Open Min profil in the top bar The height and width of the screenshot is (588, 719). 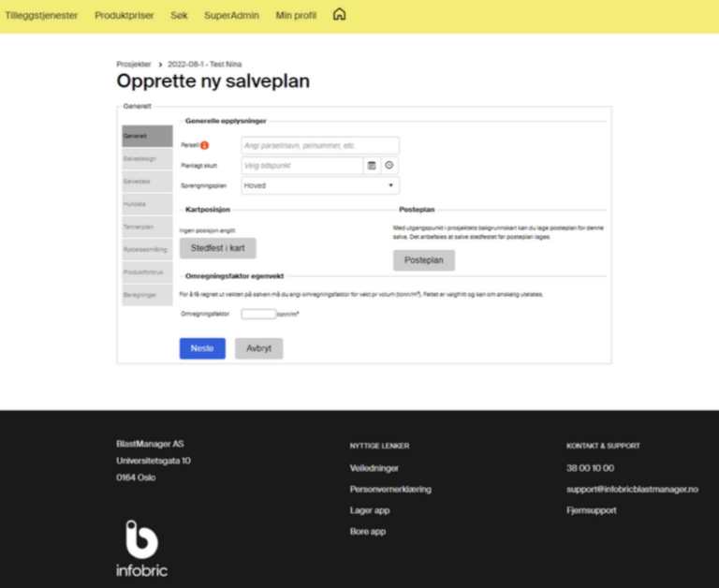coord(296,16)
